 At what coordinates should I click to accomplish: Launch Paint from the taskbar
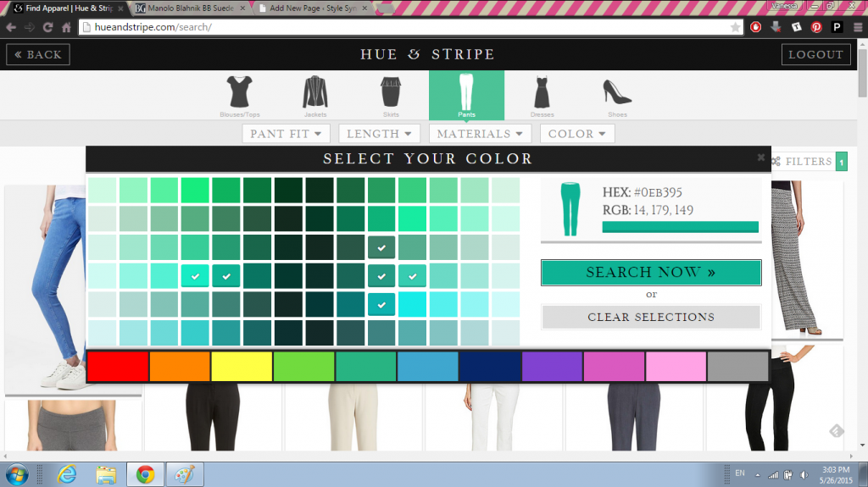point(184,473)
